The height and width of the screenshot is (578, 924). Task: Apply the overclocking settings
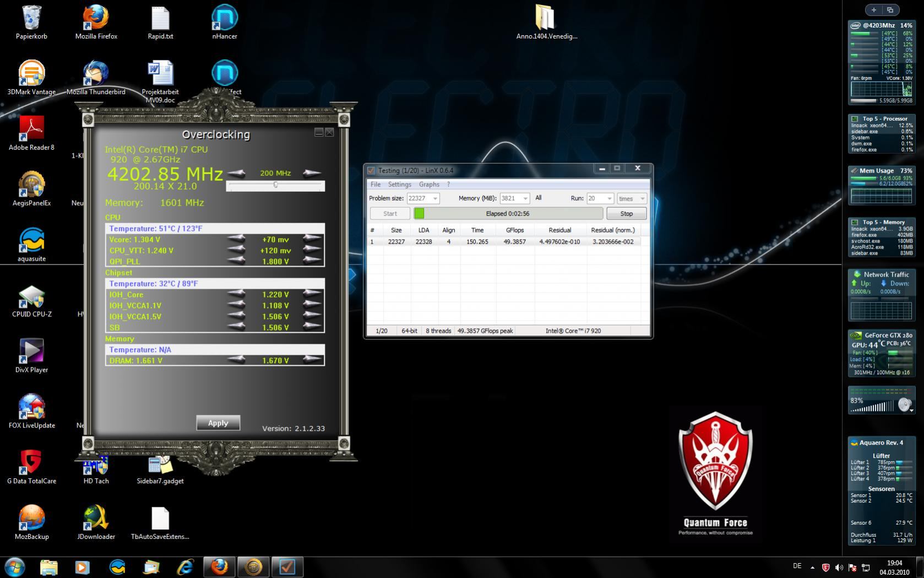[218, 423]
